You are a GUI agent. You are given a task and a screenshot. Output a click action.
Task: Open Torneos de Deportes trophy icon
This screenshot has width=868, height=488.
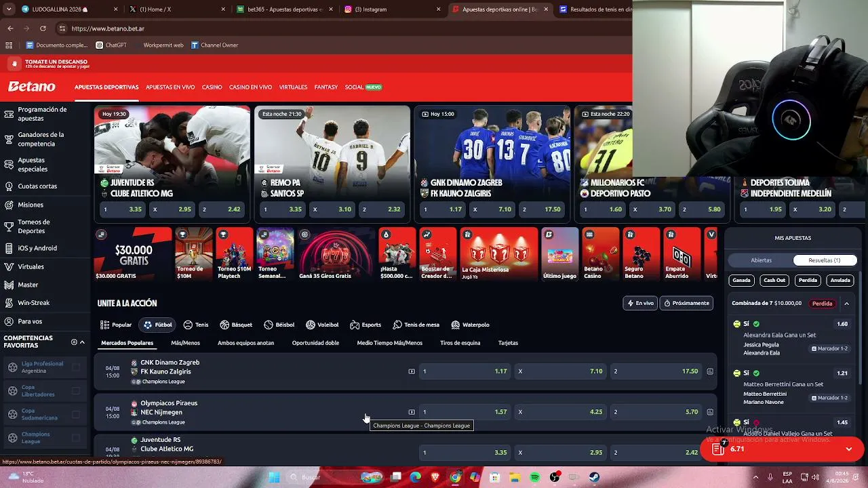tap(9, 227)
